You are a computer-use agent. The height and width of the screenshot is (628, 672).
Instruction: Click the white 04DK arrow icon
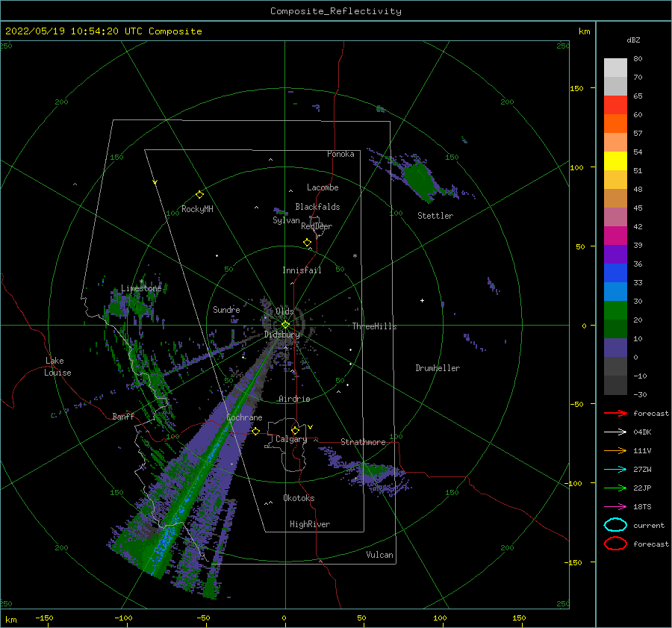(615, 432)
